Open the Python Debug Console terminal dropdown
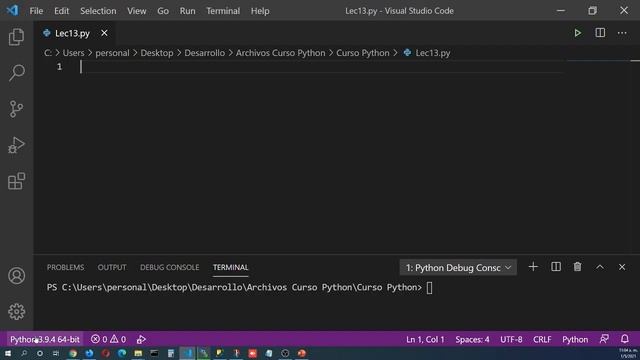Viewport: 640px width, 360px height. tap(458, 268)
